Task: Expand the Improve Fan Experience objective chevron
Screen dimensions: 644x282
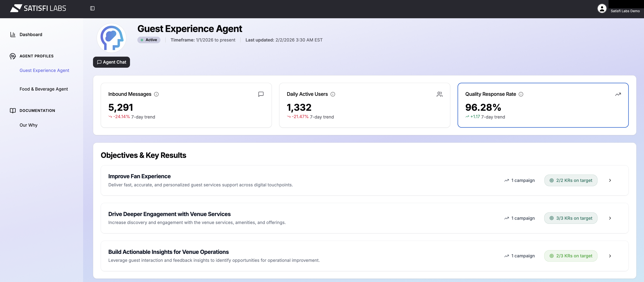Action: (610, 180)
